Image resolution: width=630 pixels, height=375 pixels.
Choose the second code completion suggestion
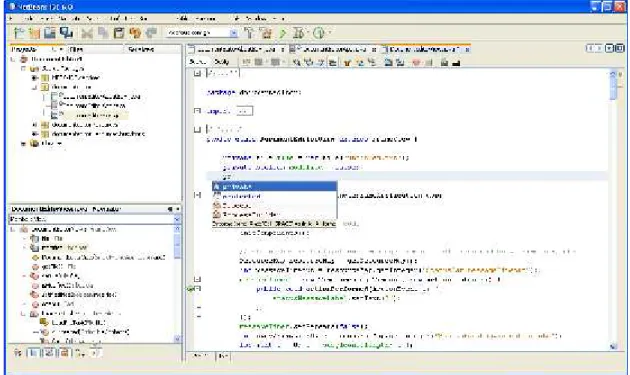274,196
